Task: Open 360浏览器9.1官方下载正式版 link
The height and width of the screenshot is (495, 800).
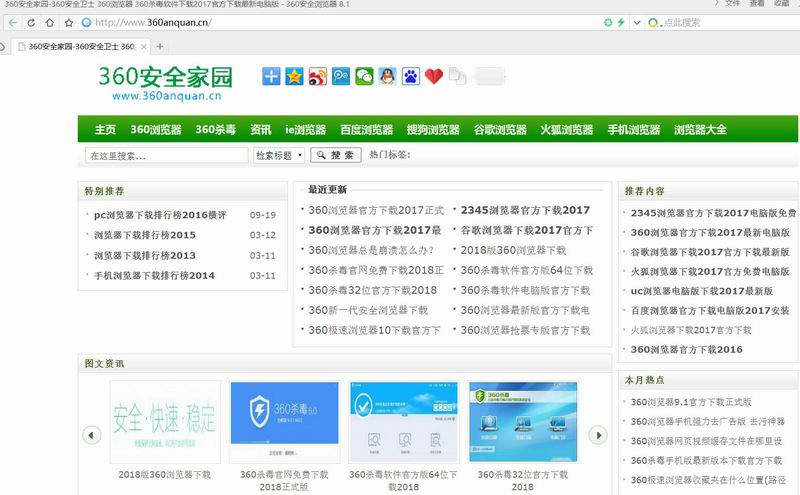Action: pos(691,402)
